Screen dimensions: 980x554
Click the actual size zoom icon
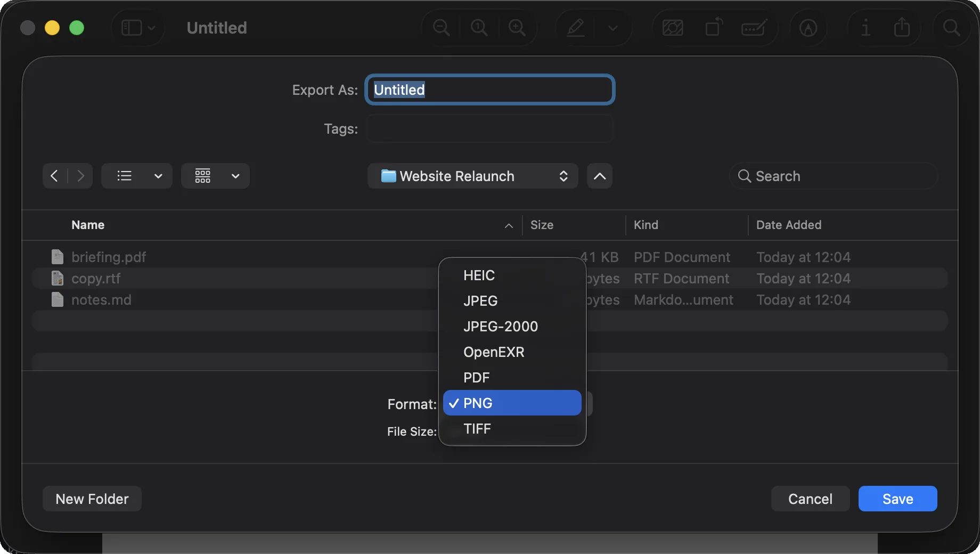click(x=479, y=28)
